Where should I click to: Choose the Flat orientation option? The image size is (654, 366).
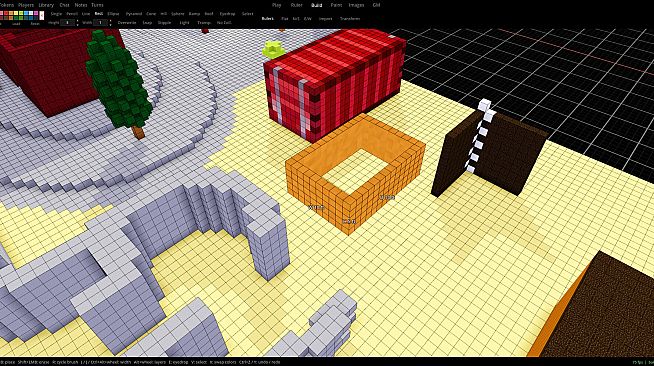point(284,19)
